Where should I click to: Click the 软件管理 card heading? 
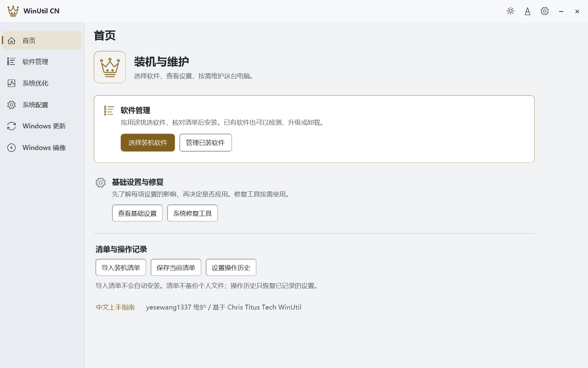pyautogui.click(x=136, y=110)
